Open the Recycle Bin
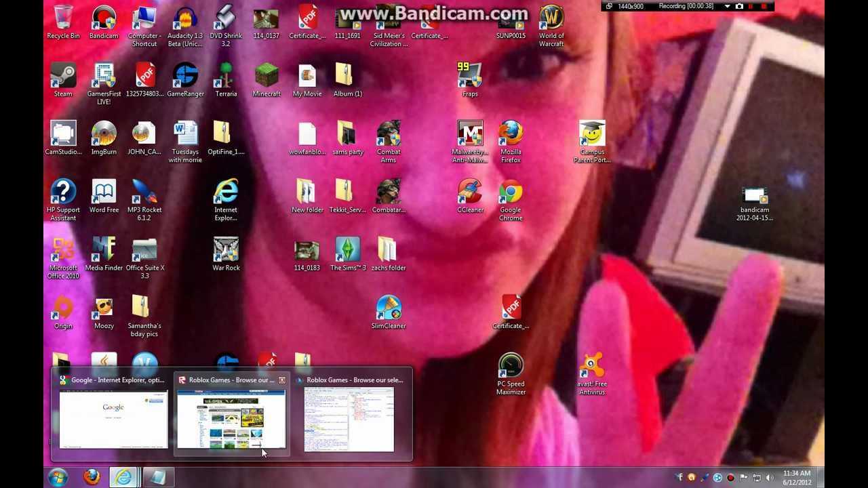The image size is (868, 488). coord(63,22)
